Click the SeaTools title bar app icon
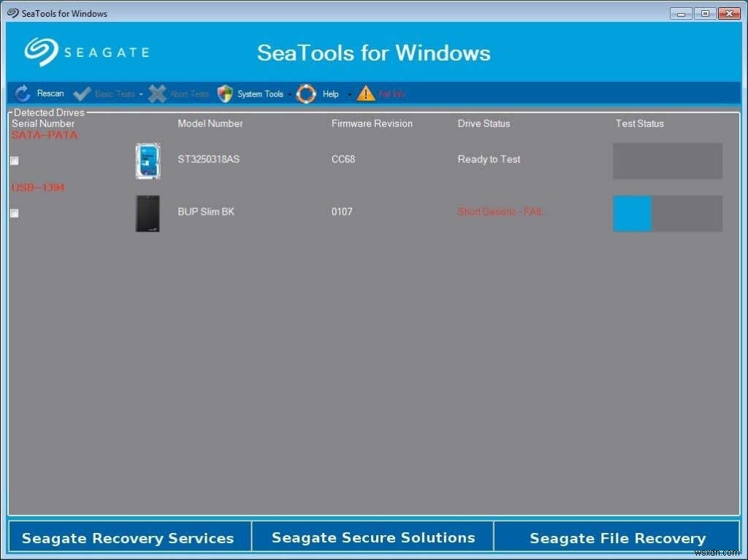 (13, 13)
